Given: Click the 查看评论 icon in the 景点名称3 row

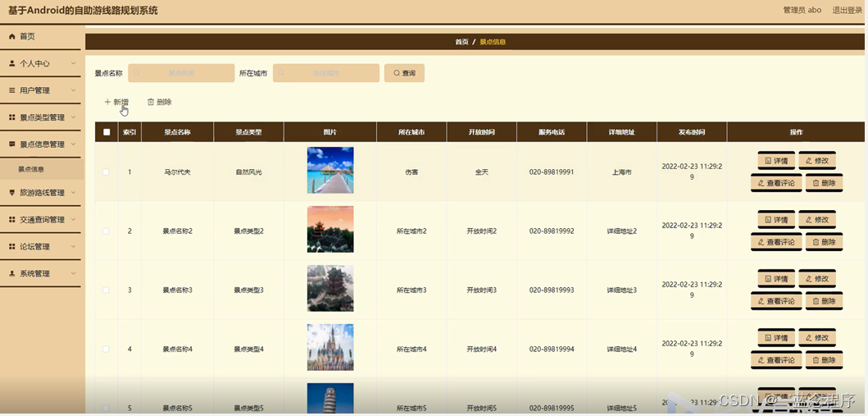Looking at the screenshot, I should tap(761, 301).
